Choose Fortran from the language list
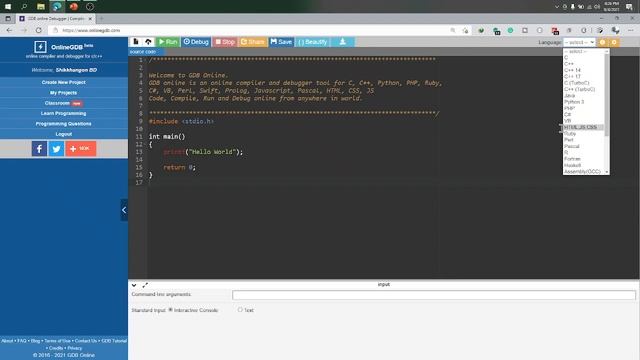Screen dimensions: 640x360 tap(572, 159)
